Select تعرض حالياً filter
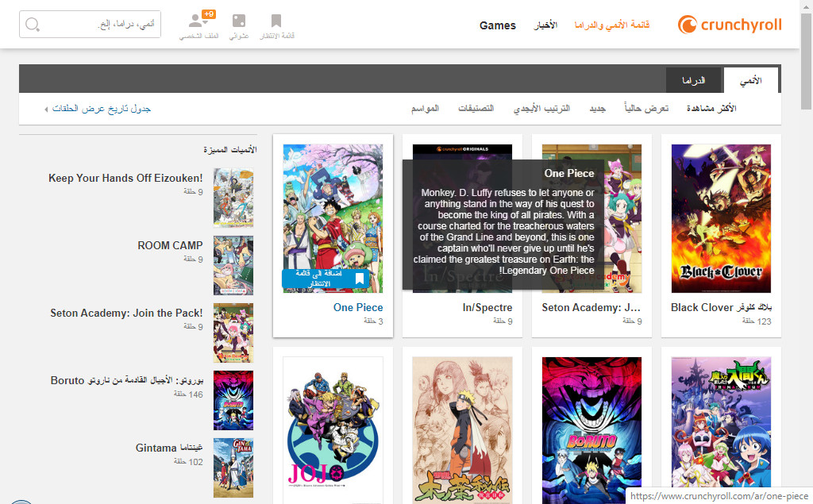813x504 pixels. click(646, 109)
